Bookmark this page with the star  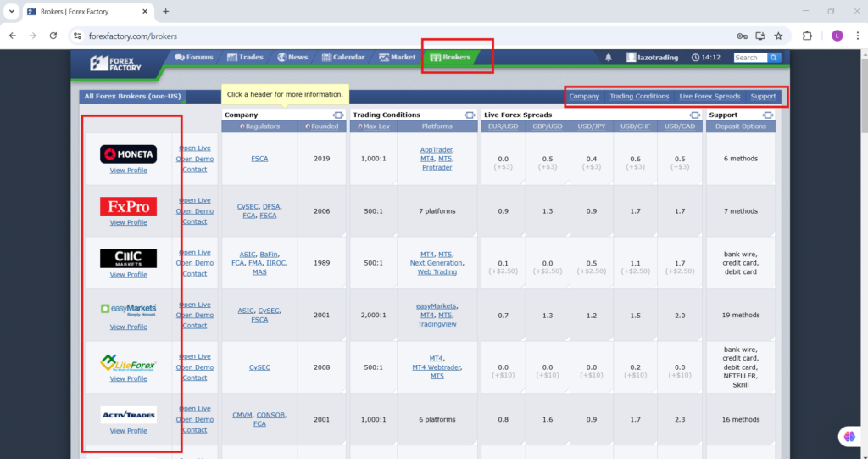[778, 36]
